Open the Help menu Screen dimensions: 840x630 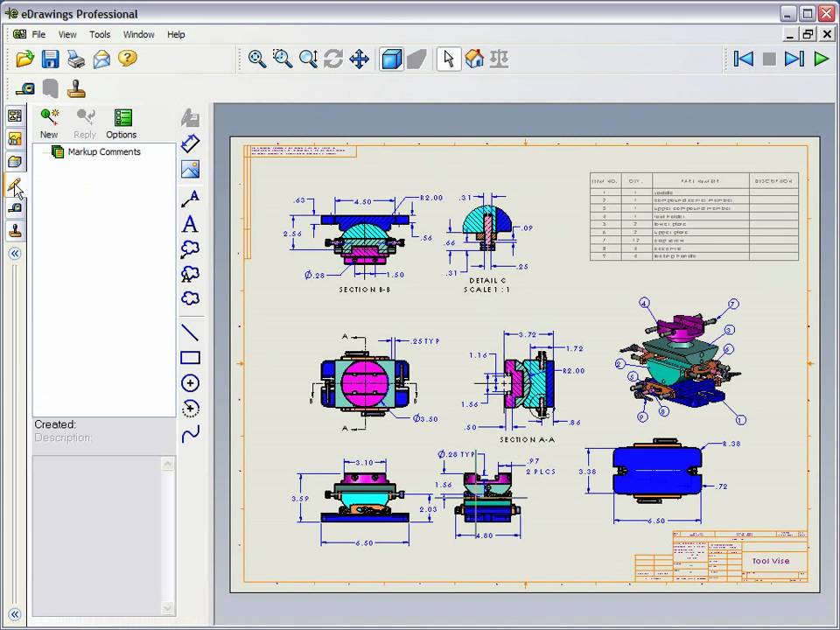click(176, 34)
